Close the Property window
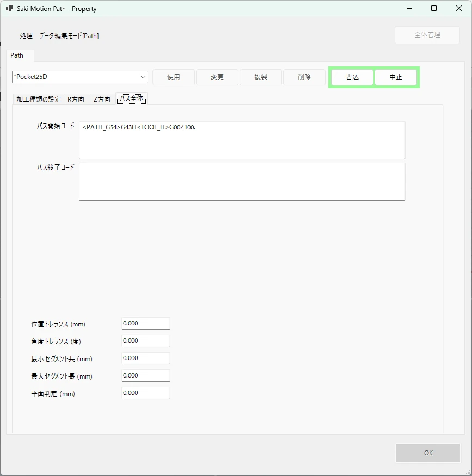The width and height of the screenshot is (472, 476). coord(459,9)
